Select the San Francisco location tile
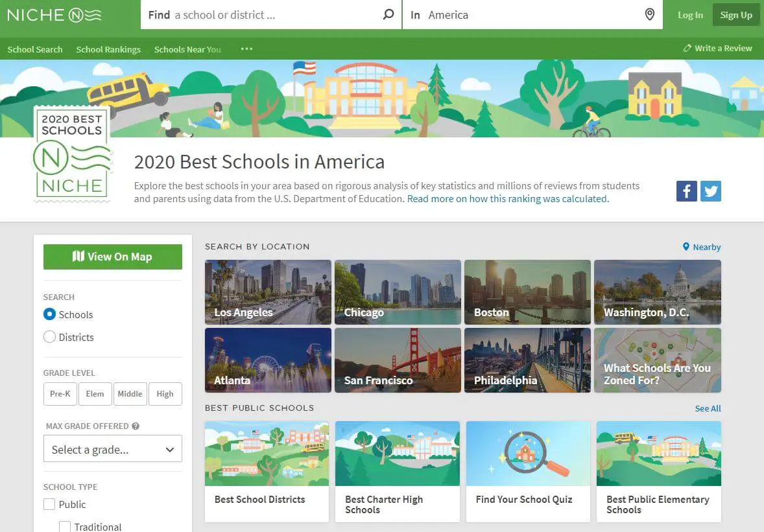 click(x=398, y=360)
